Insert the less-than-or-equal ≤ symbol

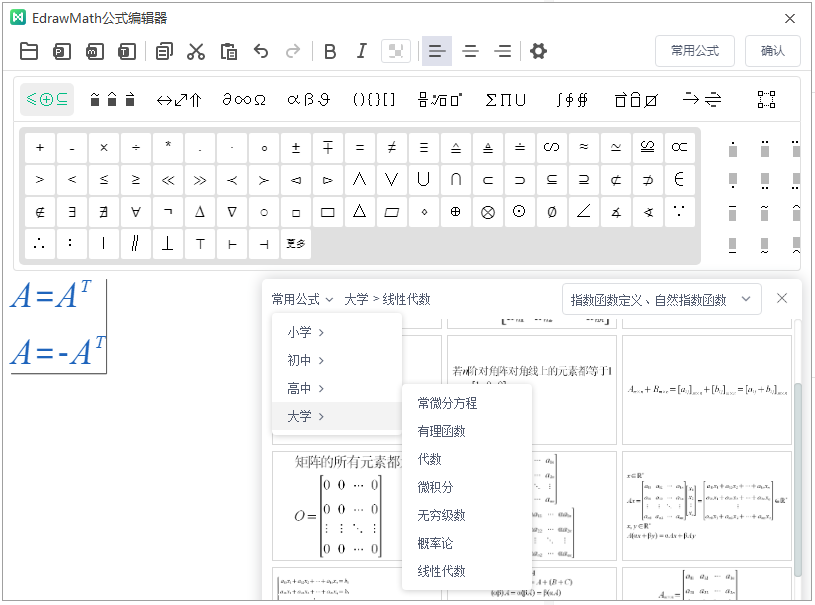(x=104, y=180)
